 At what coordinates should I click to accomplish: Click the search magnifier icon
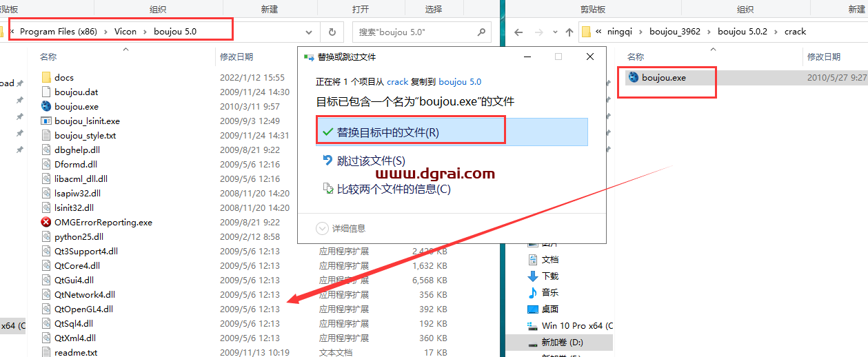481,32
